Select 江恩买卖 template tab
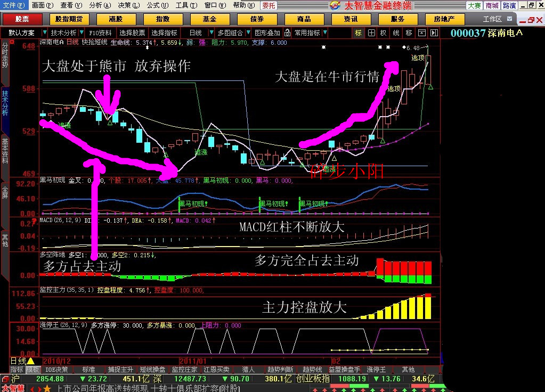This screenshot has width=545, height=392. pos(216,370)
